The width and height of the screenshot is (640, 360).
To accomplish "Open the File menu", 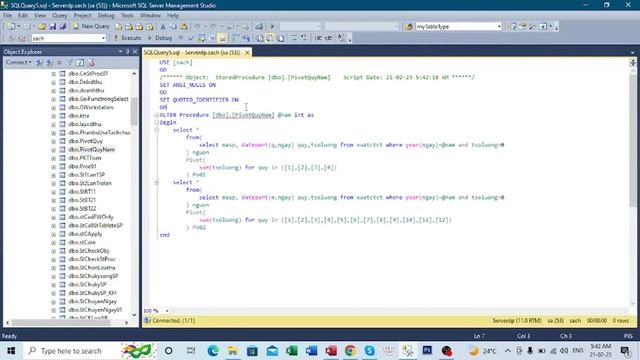I will 8,16.
